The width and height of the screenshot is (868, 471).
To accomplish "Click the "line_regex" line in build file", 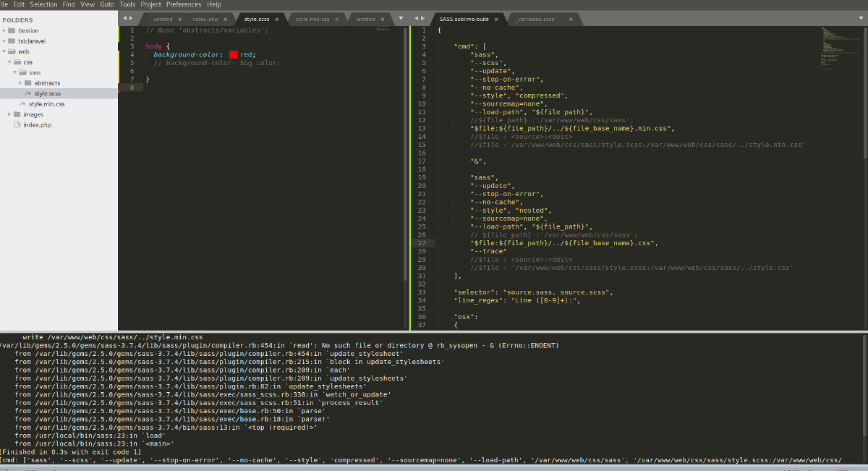I will pos(517,300).
